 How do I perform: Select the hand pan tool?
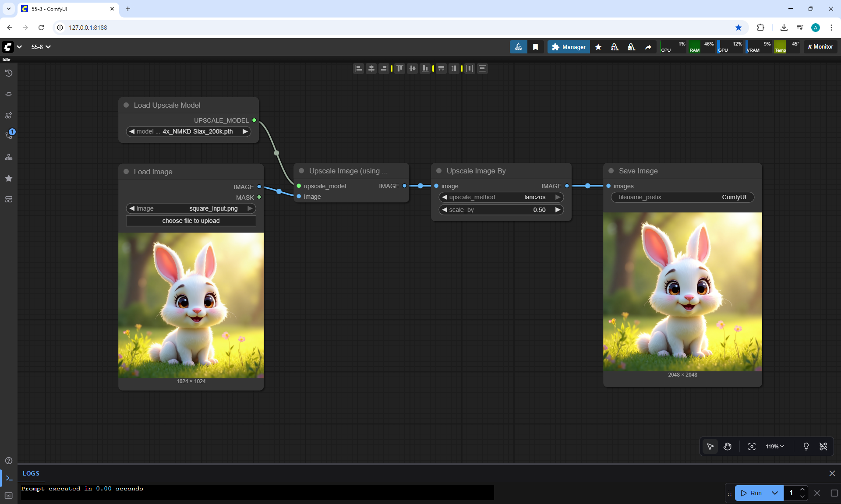728,447
